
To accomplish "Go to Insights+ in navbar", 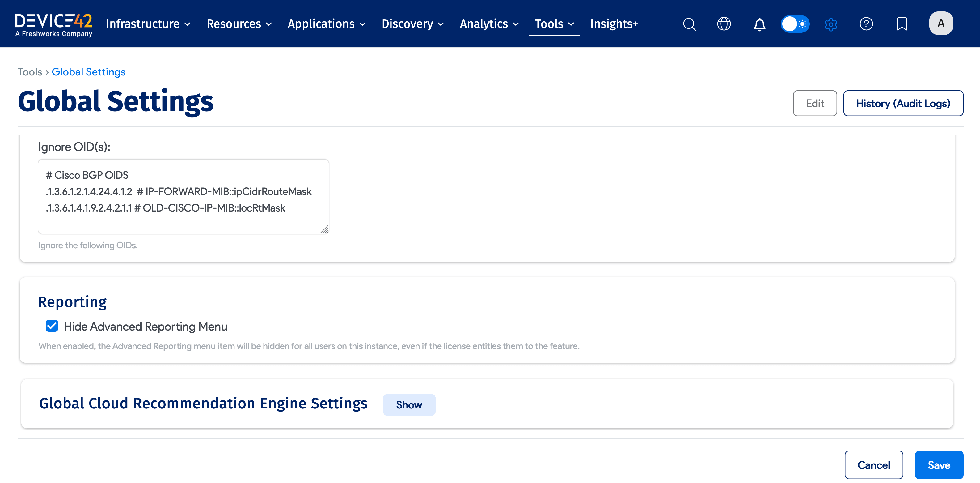I will point(614,24).
